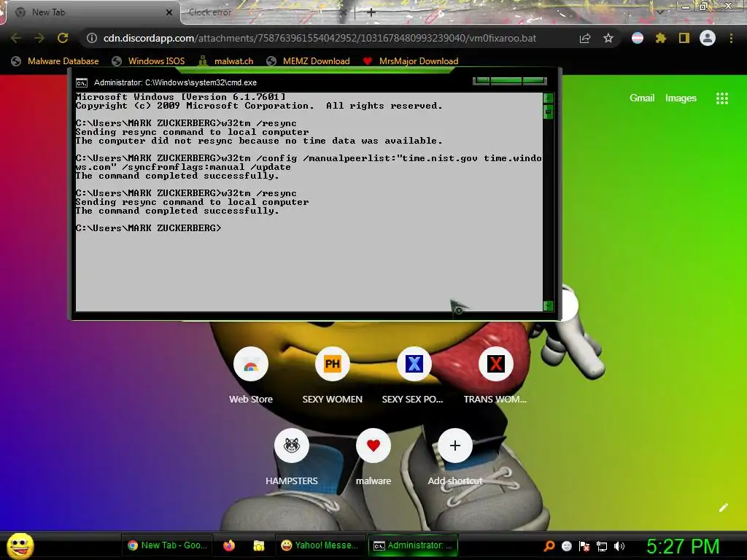
Task: Click the forward navigation arrow
Action: click(39, 38)
